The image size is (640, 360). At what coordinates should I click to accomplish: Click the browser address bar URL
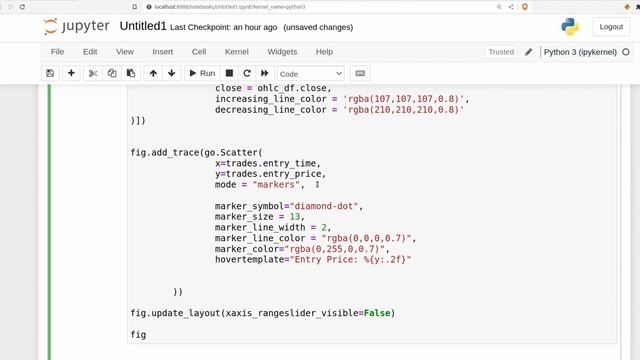(230, 7)
